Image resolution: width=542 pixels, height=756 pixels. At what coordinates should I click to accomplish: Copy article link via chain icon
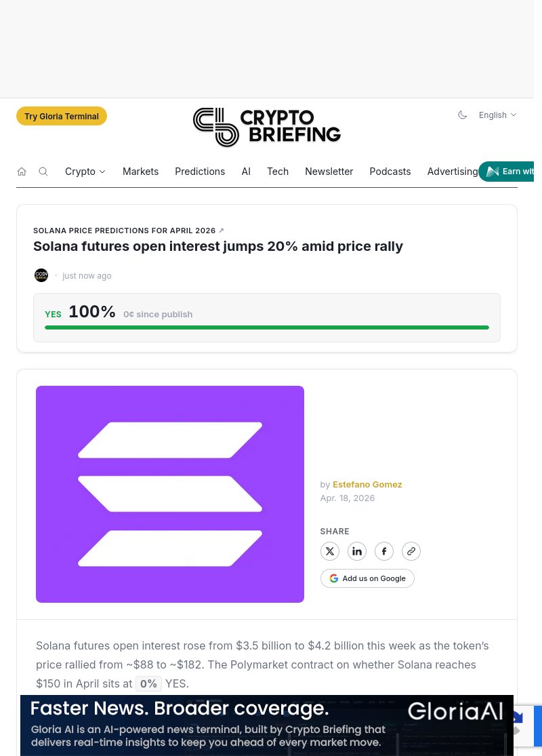tap(411, 551)
